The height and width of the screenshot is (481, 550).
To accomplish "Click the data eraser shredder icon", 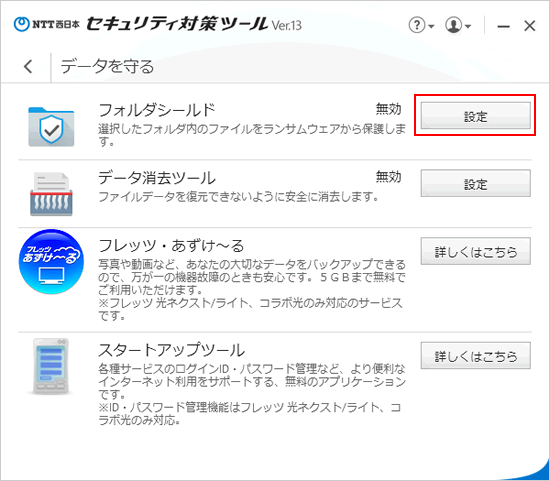I will click(x=51, y=194).
